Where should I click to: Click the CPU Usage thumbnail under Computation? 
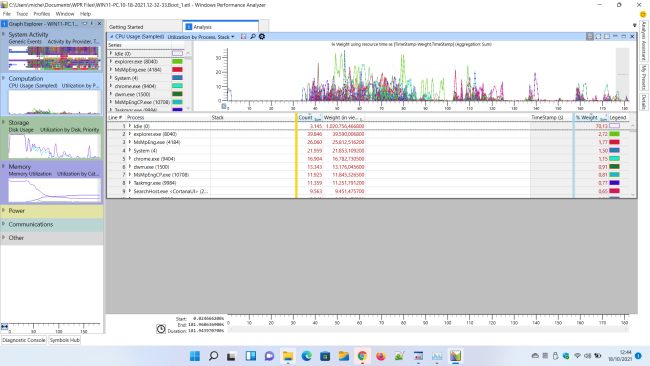click(54, 102)
